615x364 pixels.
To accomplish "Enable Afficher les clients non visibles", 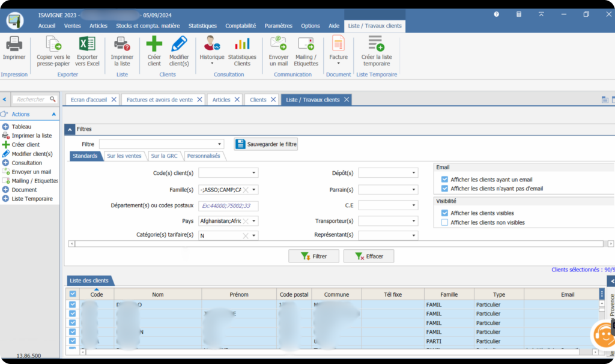I will pos(444,222).
